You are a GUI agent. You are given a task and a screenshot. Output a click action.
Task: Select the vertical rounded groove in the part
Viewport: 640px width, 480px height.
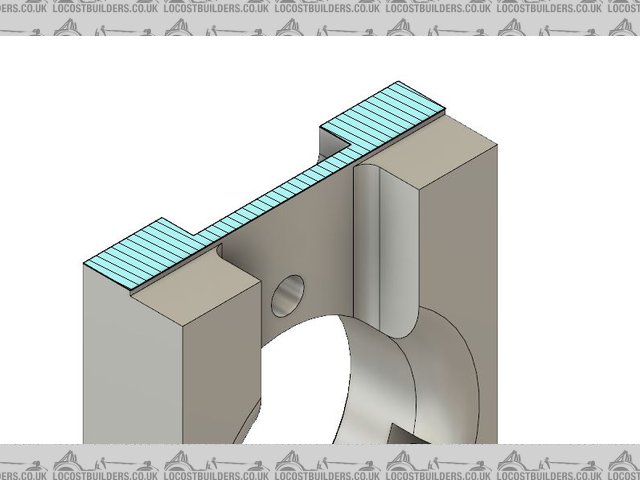click(x=383, y=240)
